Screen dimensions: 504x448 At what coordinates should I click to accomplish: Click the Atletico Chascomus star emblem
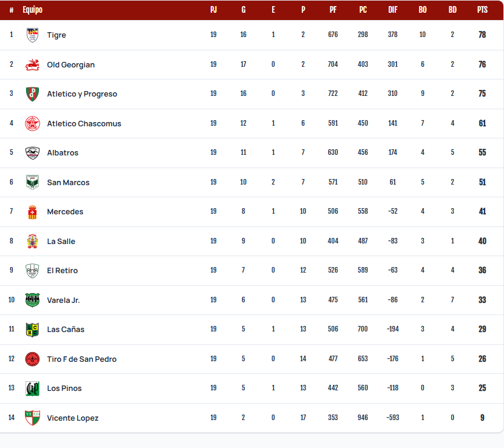pos(32,123)
